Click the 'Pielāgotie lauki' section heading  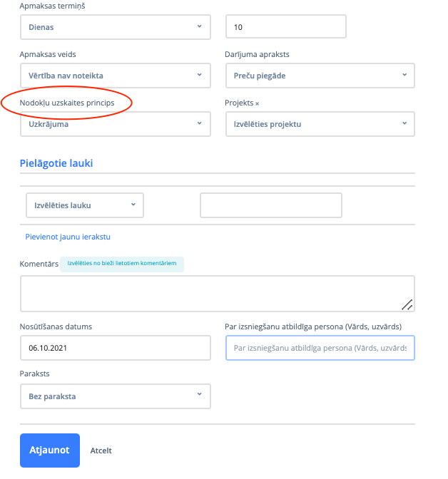click(56, 163)
